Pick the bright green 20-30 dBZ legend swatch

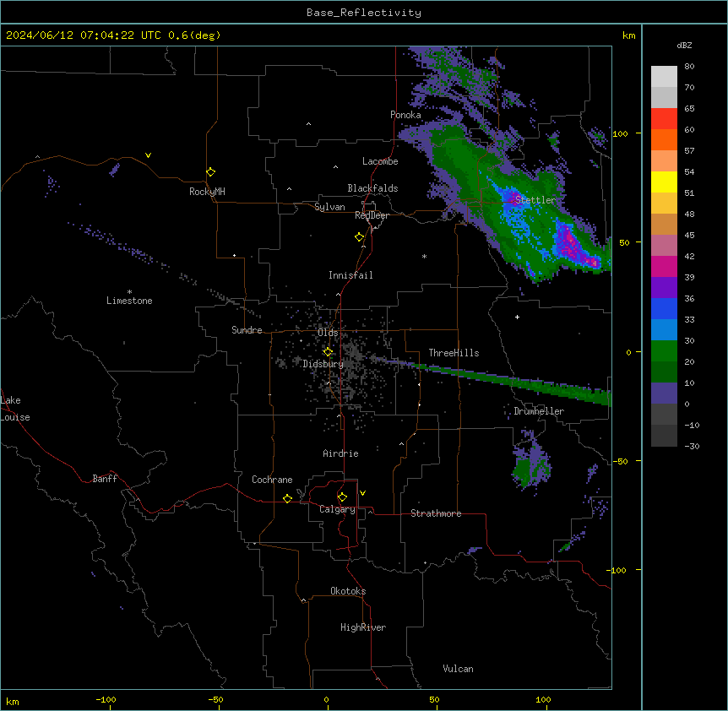(x=664, y=351)
